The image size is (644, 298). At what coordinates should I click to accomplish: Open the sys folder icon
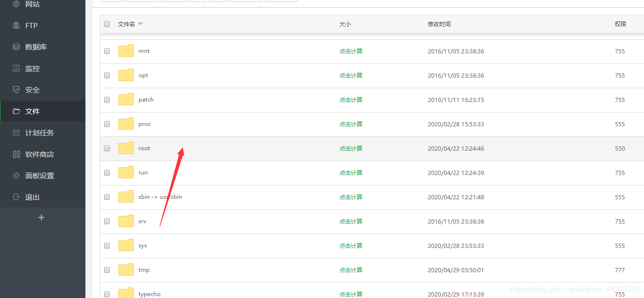(x=126, y=246)
